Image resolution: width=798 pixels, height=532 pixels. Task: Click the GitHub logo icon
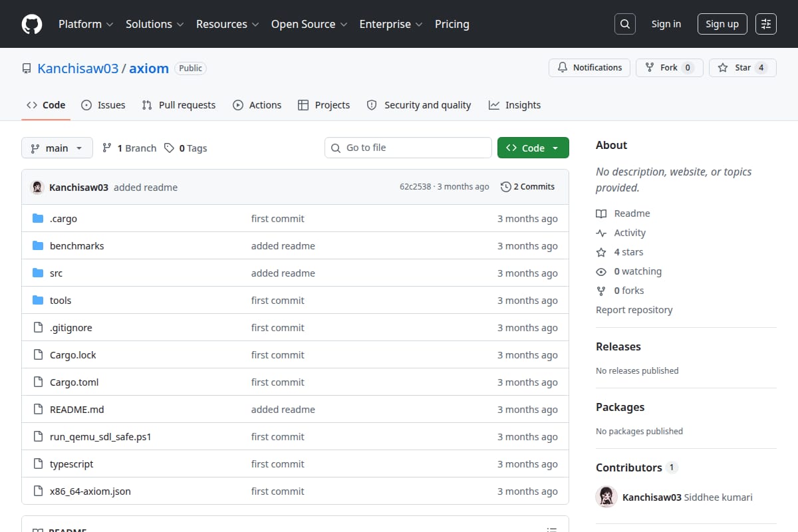coord(32,24)
